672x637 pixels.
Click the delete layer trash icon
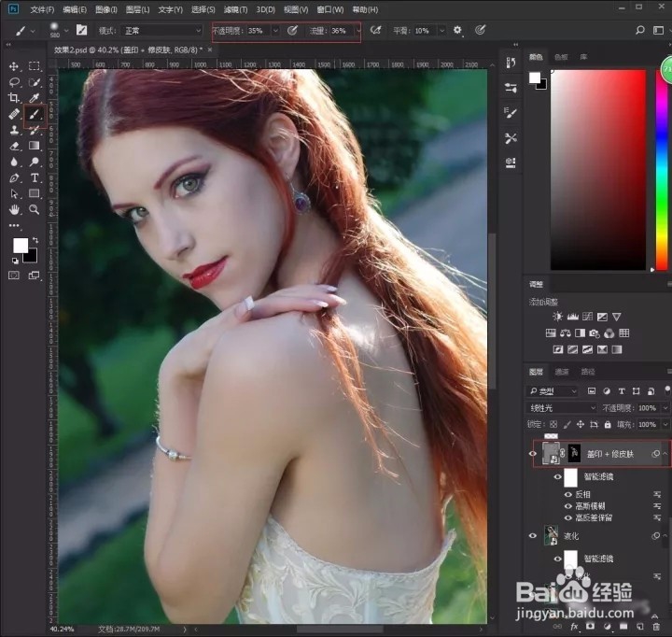point(656,627)
